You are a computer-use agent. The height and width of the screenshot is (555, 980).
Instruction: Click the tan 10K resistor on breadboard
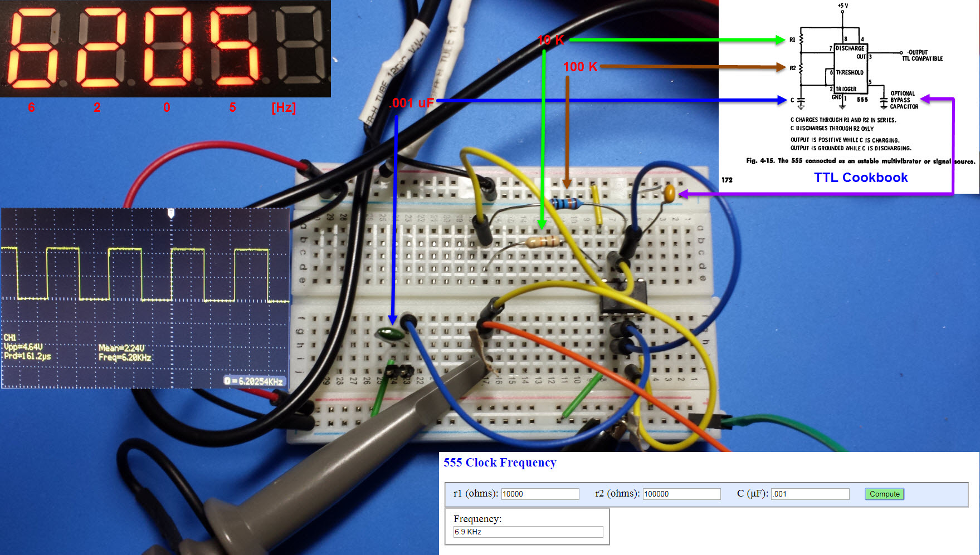click(543, 241)
